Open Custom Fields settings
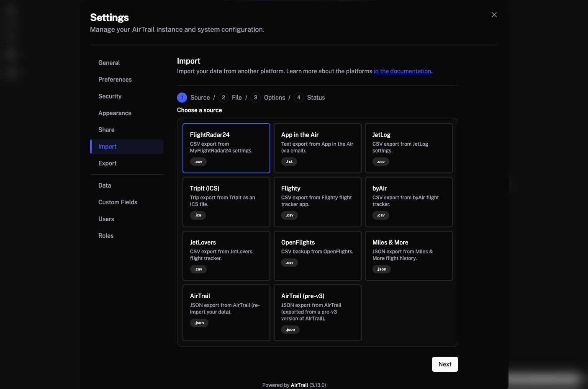 click(127, 202)
